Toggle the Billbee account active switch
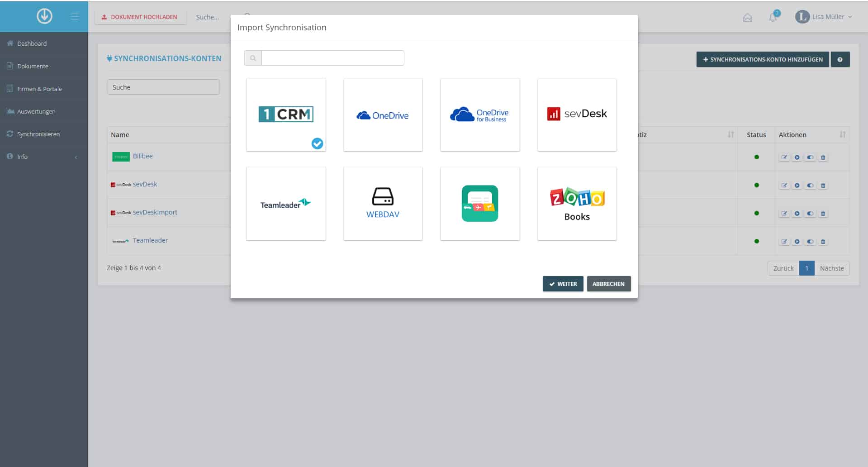This screenshot has height=467, width=868. (810, 157)
